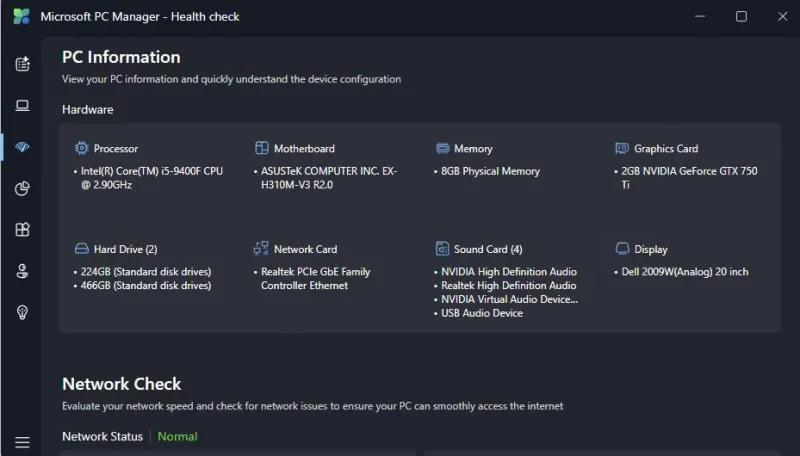800x456 pixels.
Task: Click the Display monitor icon
Action: [622, 249]
